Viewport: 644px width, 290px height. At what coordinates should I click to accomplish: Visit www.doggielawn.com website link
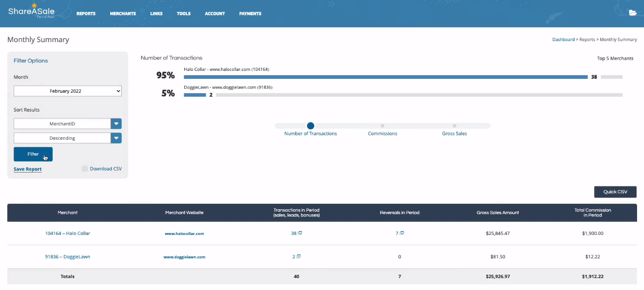click(x=184, y=257)
